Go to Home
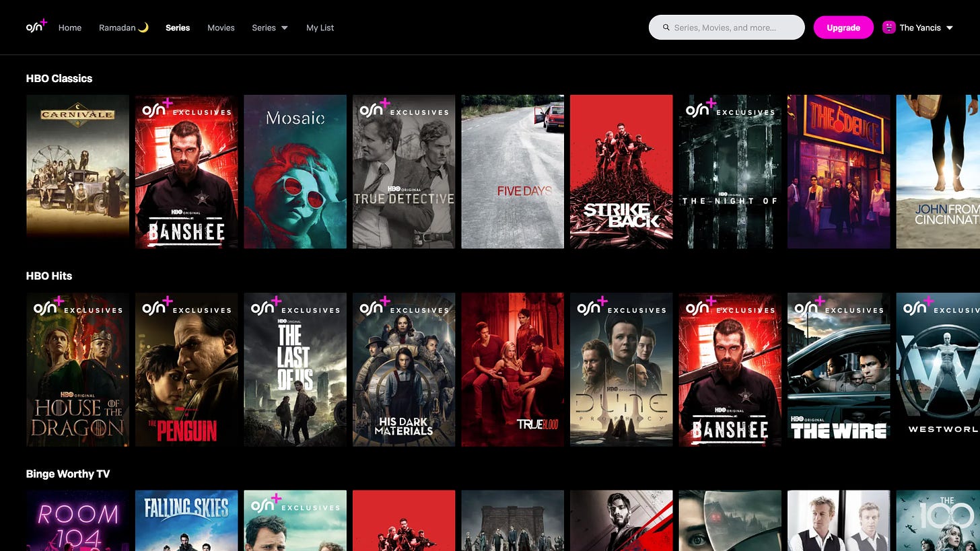This screenshot has width=980, height=551. click(x=70, y=28)
